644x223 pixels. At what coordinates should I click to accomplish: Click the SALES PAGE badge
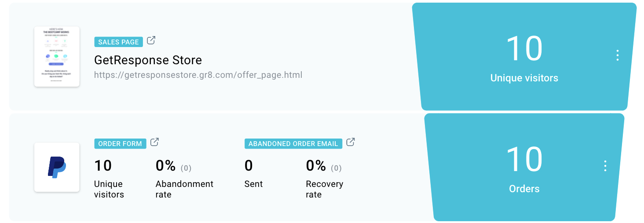tap(118, 42)
